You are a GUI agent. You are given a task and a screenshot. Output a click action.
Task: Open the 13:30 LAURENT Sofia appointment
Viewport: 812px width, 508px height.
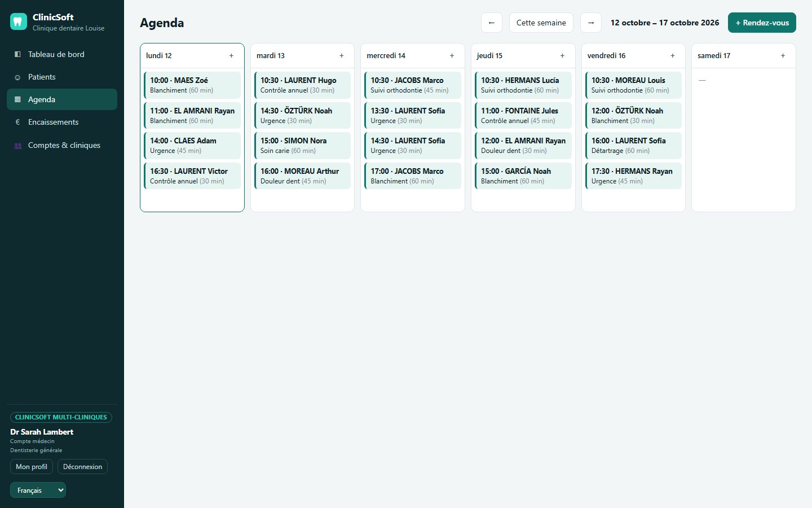tap(413, 116)
